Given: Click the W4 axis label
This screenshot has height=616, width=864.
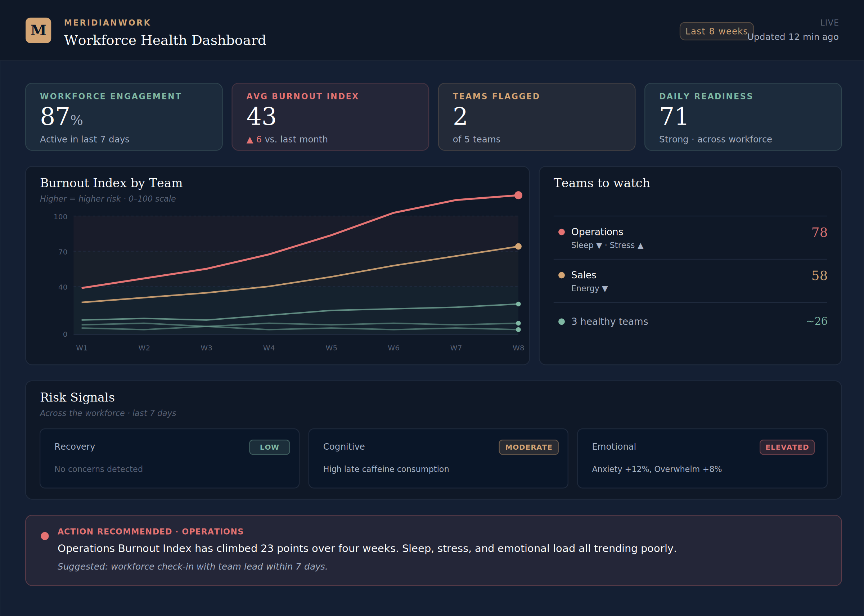Looking at the screenshot, I should 269,348.
